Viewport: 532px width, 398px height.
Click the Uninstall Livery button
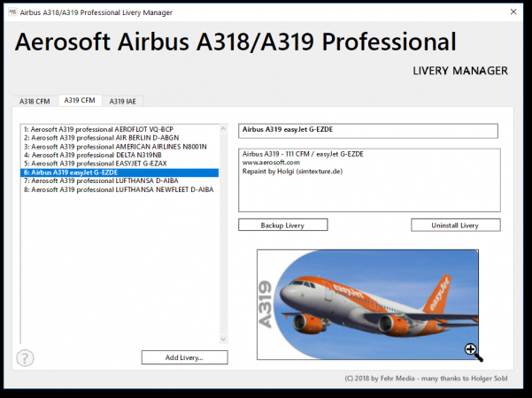click(x=455, y=226)
